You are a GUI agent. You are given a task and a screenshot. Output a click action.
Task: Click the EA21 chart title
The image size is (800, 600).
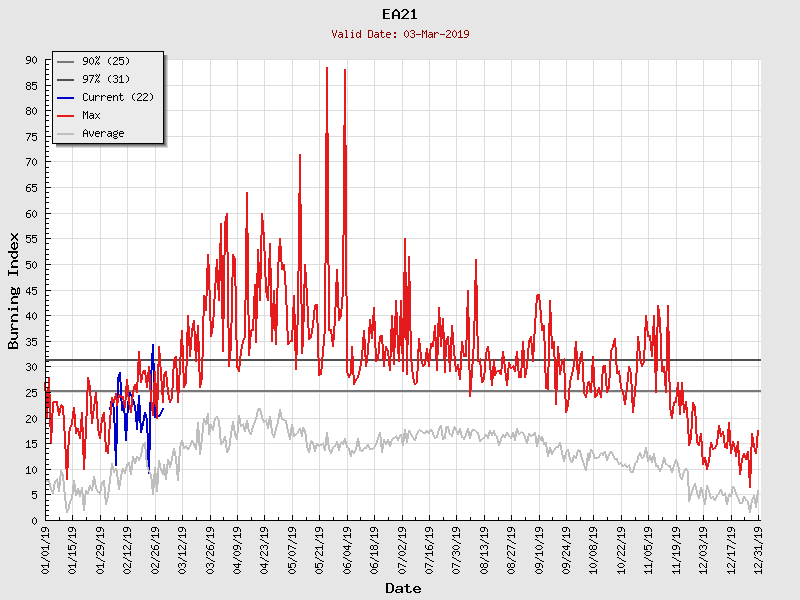point(400,14)
